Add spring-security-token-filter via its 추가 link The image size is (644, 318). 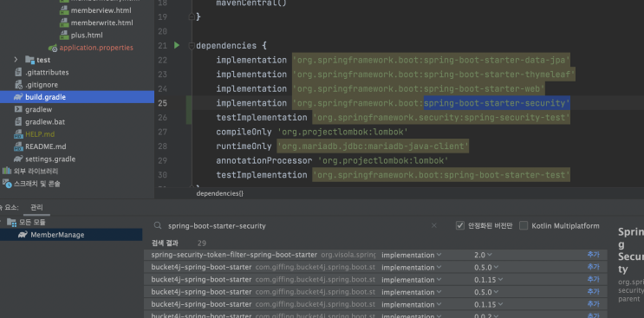593,255
